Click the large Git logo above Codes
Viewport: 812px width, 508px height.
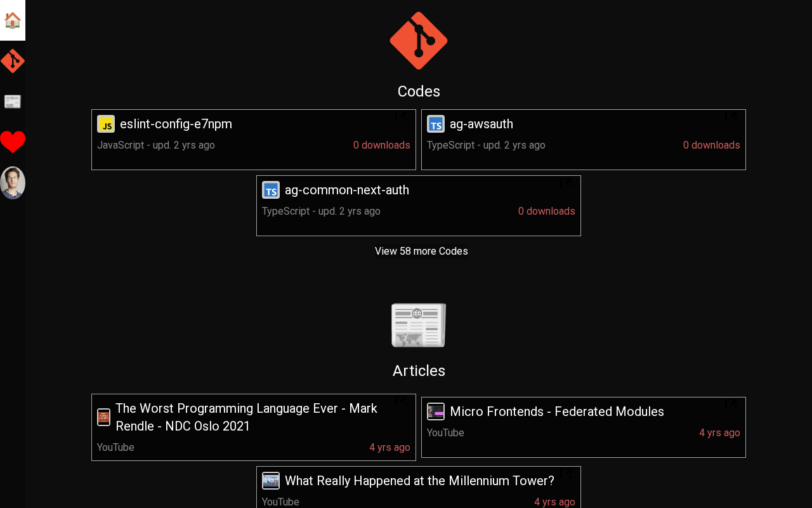click(x=419, y=41)
